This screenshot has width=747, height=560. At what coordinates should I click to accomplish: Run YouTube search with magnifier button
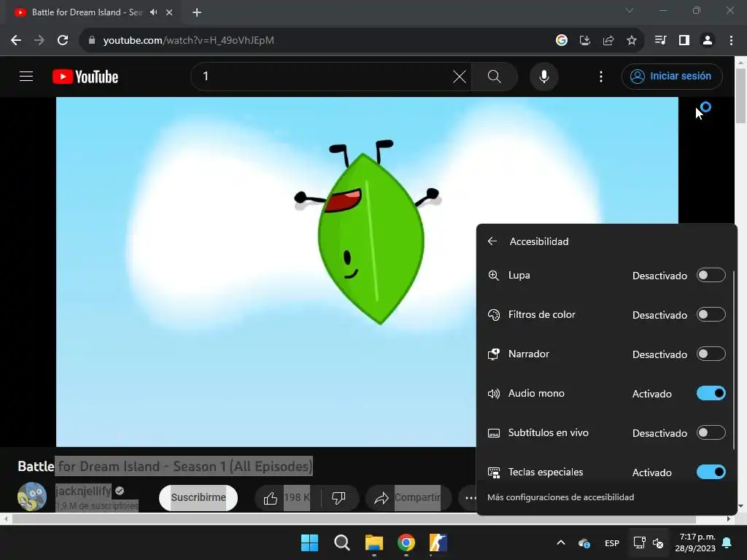click(495, 77)
